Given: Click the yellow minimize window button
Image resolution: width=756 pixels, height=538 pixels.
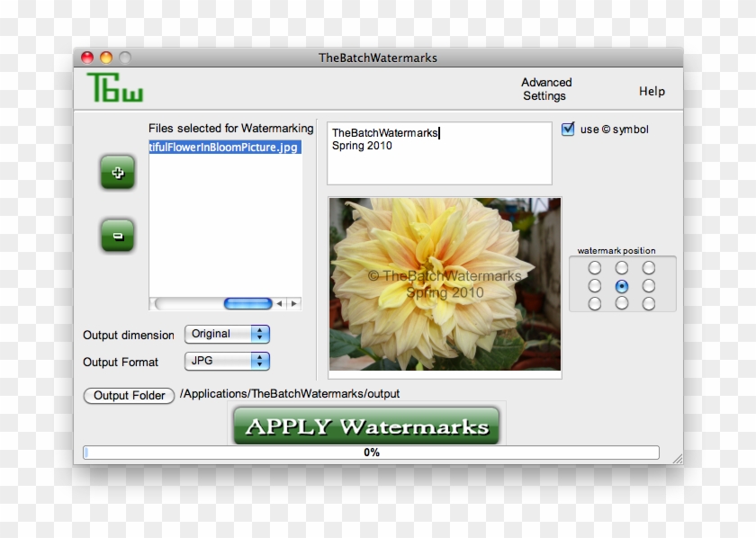Looking at the screenshot, I should (106, 58).
